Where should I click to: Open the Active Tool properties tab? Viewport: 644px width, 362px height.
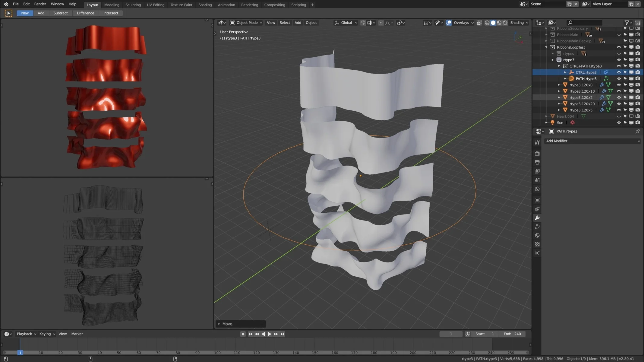[537, 142]
